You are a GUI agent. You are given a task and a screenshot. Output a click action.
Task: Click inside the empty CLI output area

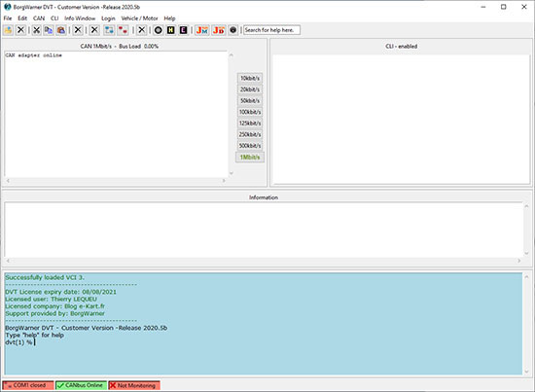401,120
